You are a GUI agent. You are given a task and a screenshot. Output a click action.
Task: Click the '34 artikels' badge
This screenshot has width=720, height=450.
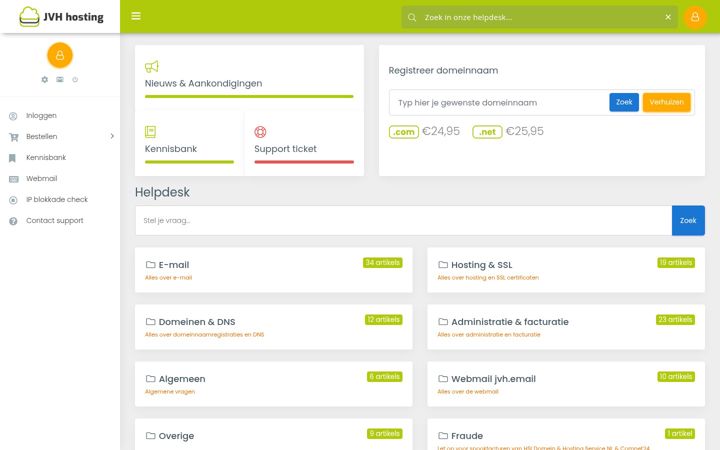click(x=382, y=263)
